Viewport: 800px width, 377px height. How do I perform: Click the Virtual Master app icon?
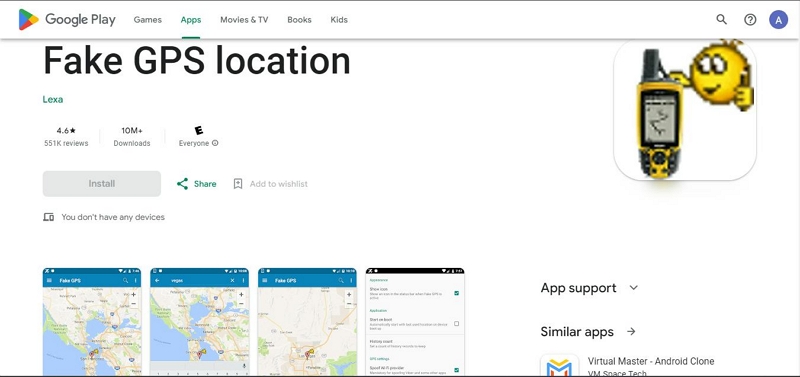[559, 366]
